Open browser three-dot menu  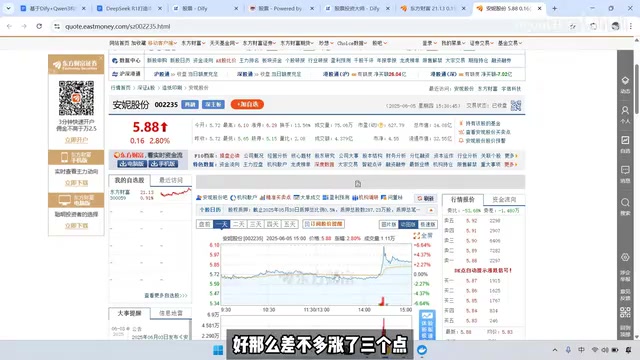[x=631, y=26]
